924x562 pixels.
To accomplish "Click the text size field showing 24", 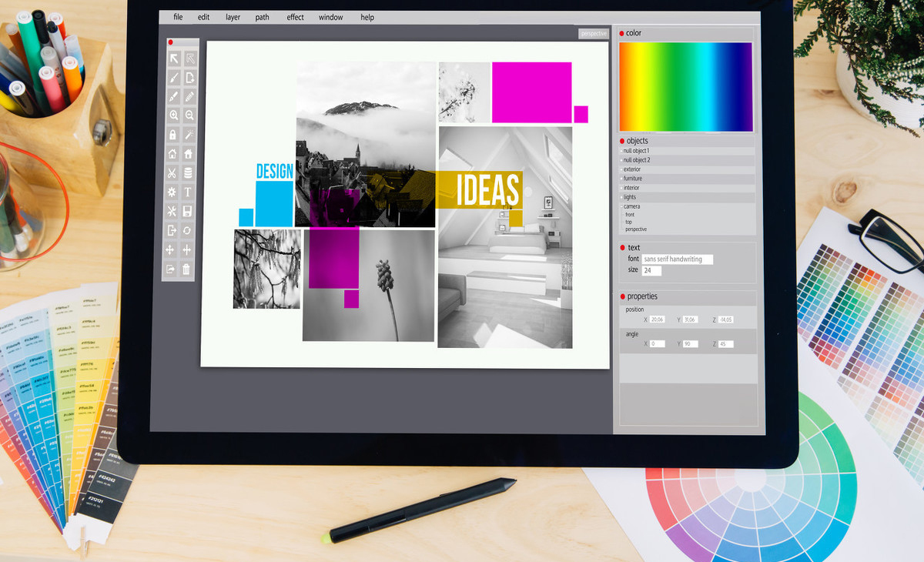I will (651, 270).
